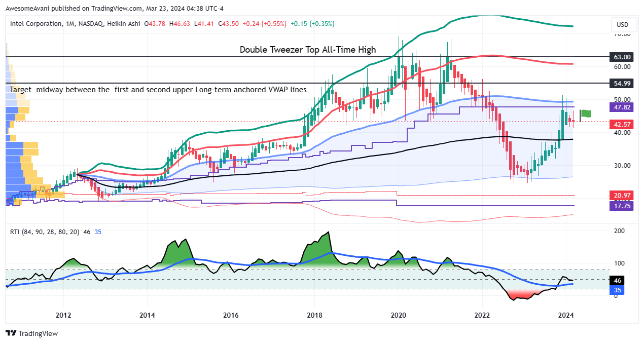Click the 2022 time axis label
The height and width of the screenshot is (343, 644).
482,315
